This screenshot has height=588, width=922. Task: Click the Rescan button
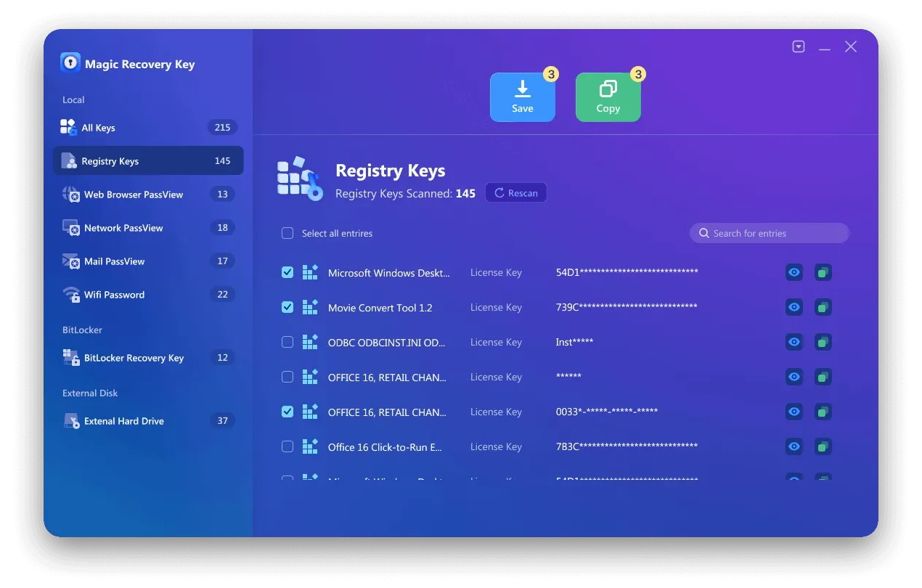click(x=516, y=193)
